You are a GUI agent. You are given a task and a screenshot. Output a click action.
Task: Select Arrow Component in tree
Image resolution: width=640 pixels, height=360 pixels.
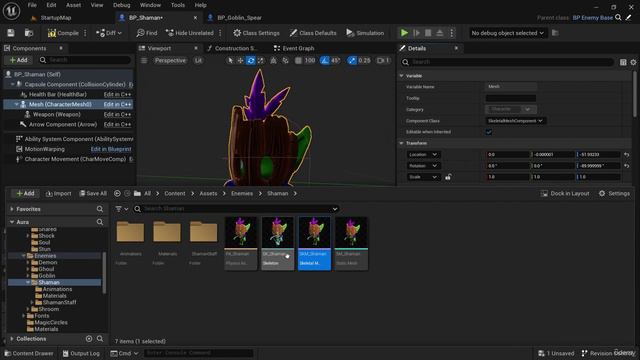point(63,124)
